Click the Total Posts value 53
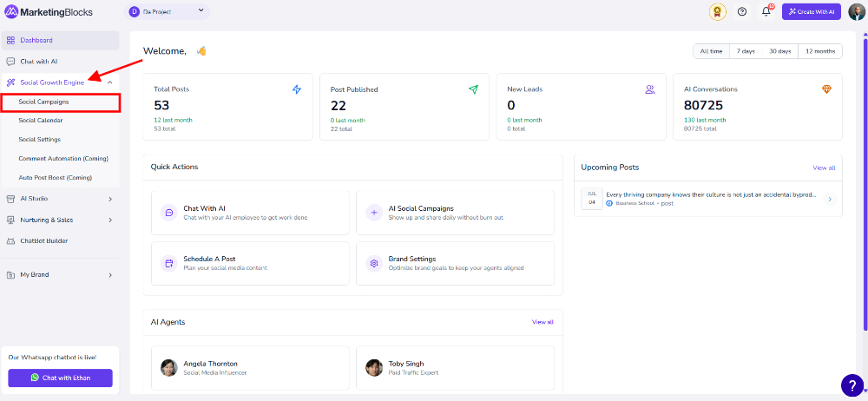Screen dimensions: 868x401 (x=161, y=105)
